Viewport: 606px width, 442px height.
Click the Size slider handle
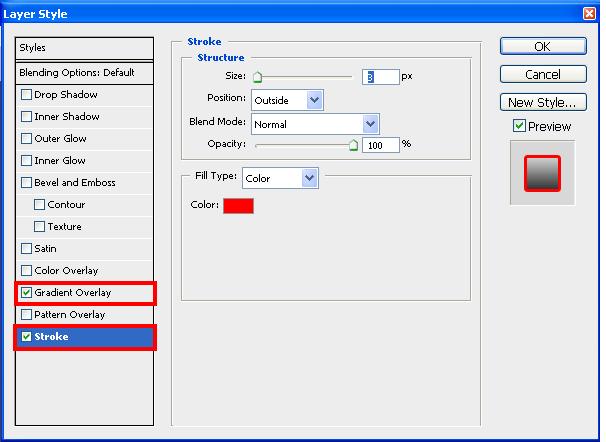(257, 77)
